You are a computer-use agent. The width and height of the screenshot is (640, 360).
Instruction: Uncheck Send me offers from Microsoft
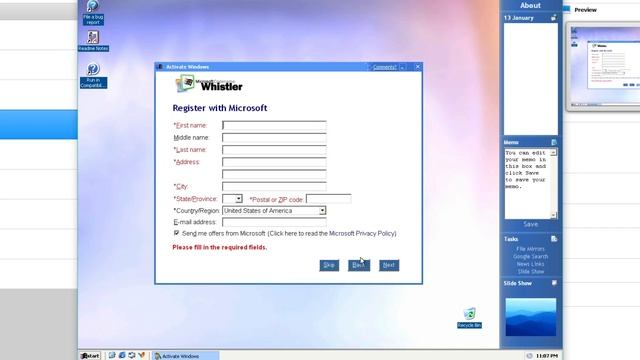(x=176, y=233)
